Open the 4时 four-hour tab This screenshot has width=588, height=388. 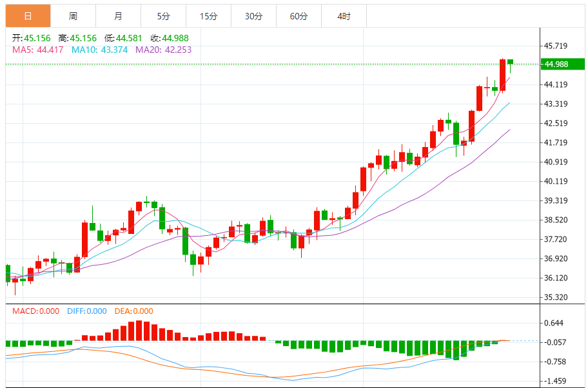point(344,16)
